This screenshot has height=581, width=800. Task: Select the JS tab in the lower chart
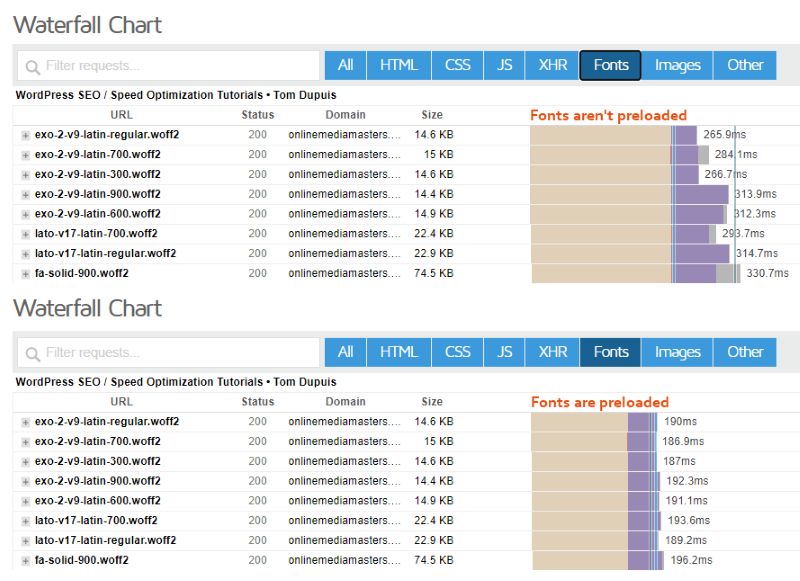505,352
